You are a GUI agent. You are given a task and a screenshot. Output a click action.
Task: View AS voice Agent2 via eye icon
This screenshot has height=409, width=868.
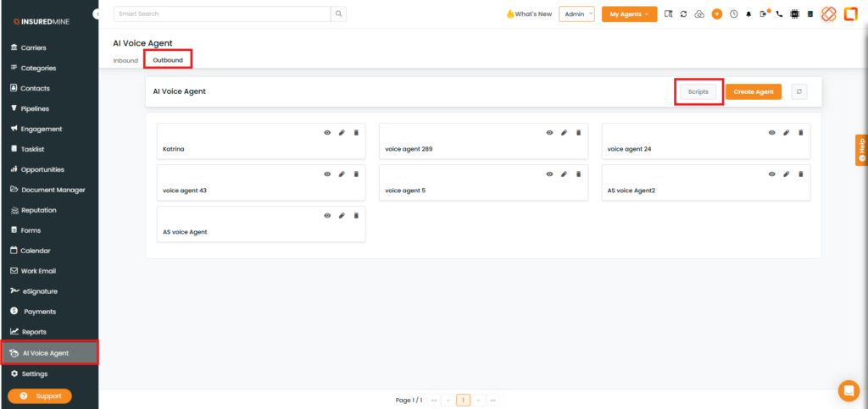771,174
